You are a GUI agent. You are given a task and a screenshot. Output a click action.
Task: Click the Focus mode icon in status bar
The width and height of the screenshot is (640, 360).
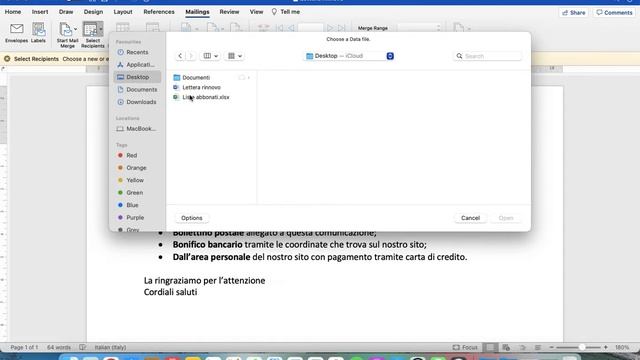click(x=456, y=347)
